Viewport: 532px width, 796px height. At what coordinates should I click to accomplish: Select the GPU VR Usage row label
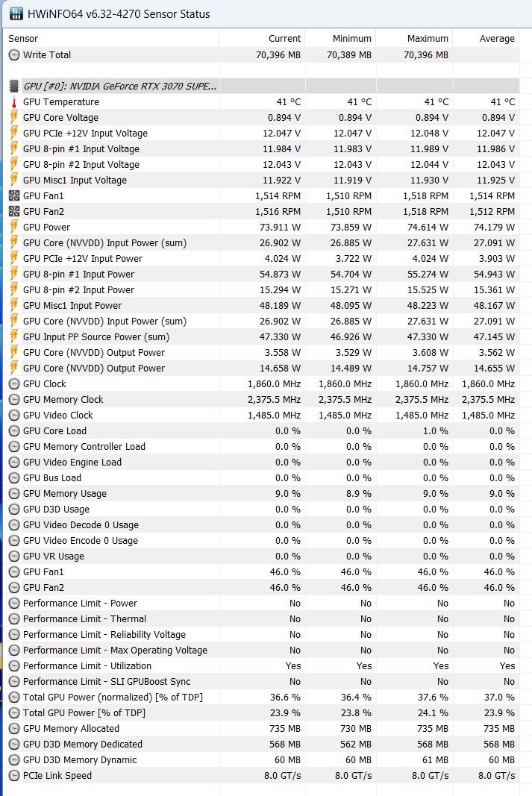53,557
